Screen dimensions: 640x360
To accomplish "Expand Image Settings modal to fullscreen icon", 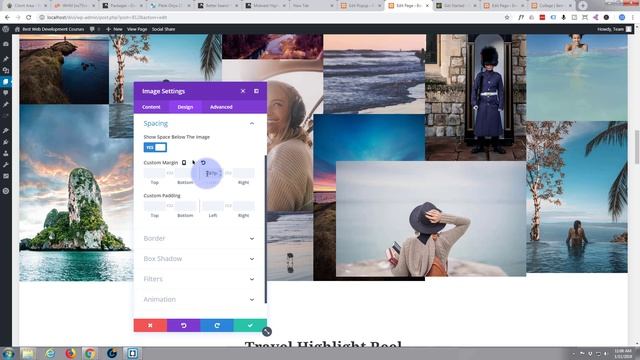I will click(x=256, y=91).
